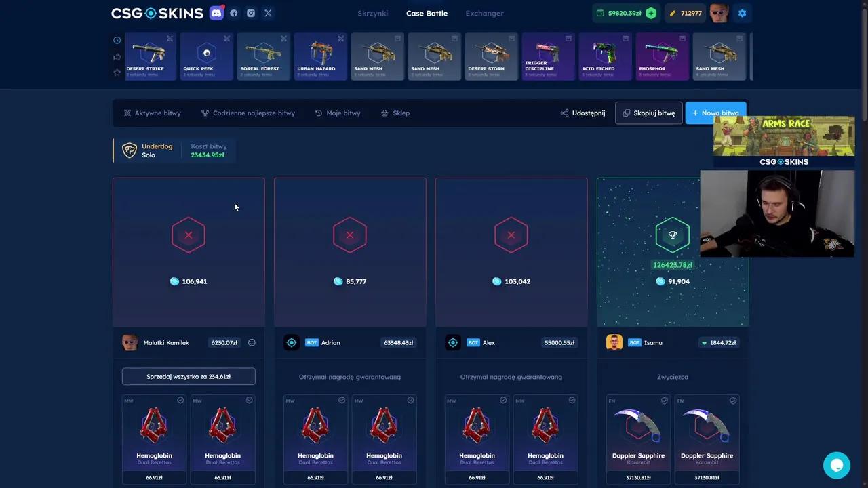The image size is (868, 488).
Task: Click the CSGOSKINS logo
Action: pos(157,13)
